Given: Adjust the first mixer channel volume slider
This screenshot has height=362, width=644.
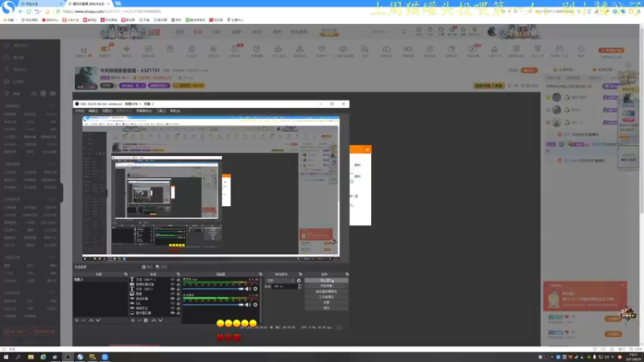Looking at the screenshot, I should (x=213, y=289).
